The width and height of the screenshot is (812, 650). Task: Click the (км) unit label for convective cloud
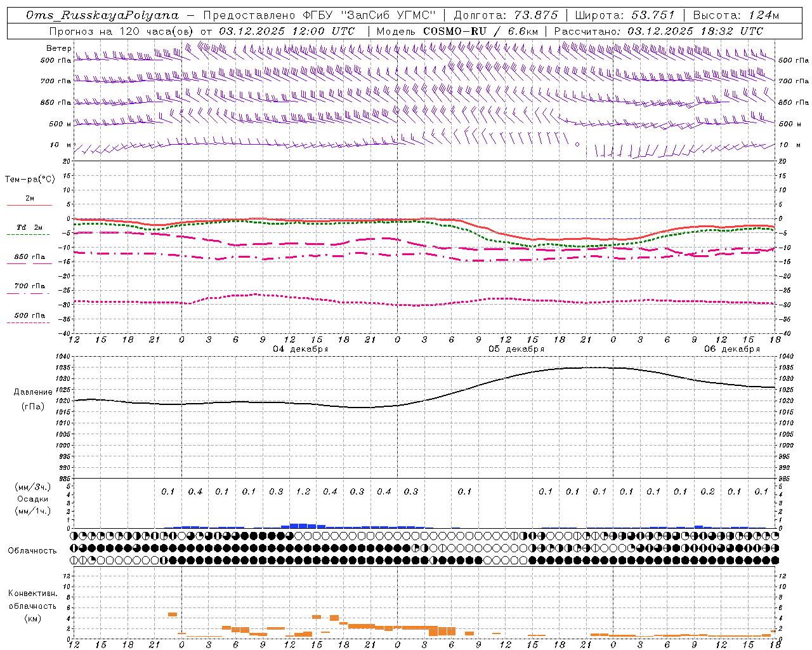[x=32, y=618]
